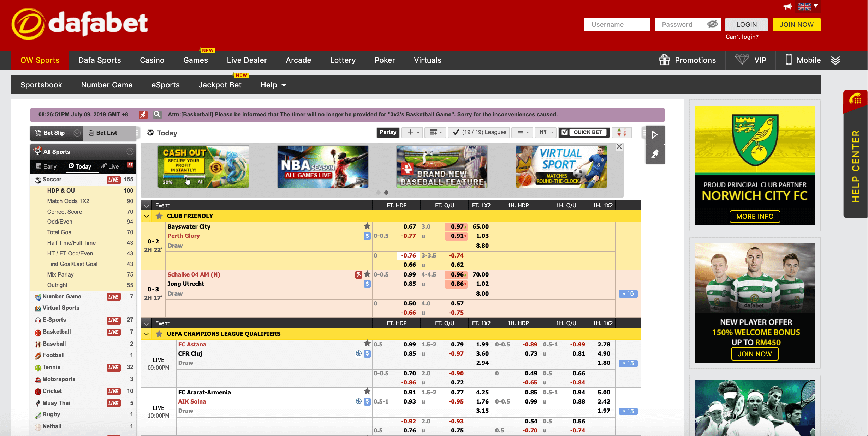Viewport: 868px width, 436px height.
Task: Open Basketball sport in sidebar
Action: [57, 332]
